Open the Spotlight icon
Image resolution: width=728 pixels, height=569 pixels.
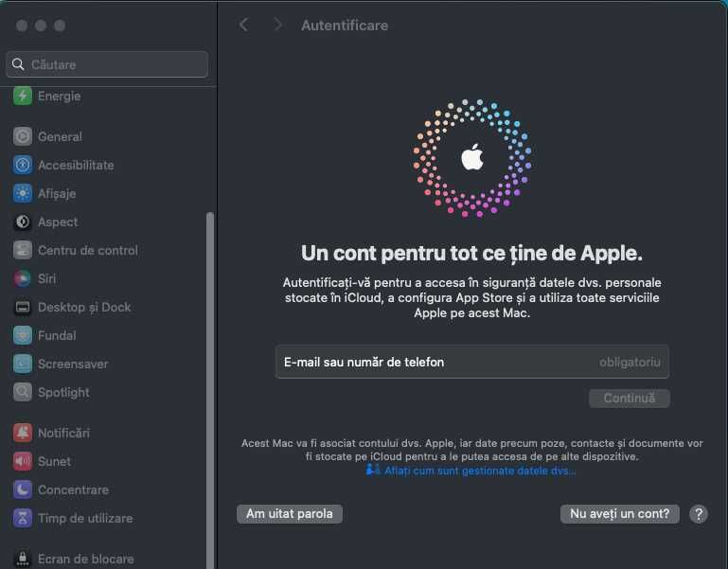tap(23, 392)
